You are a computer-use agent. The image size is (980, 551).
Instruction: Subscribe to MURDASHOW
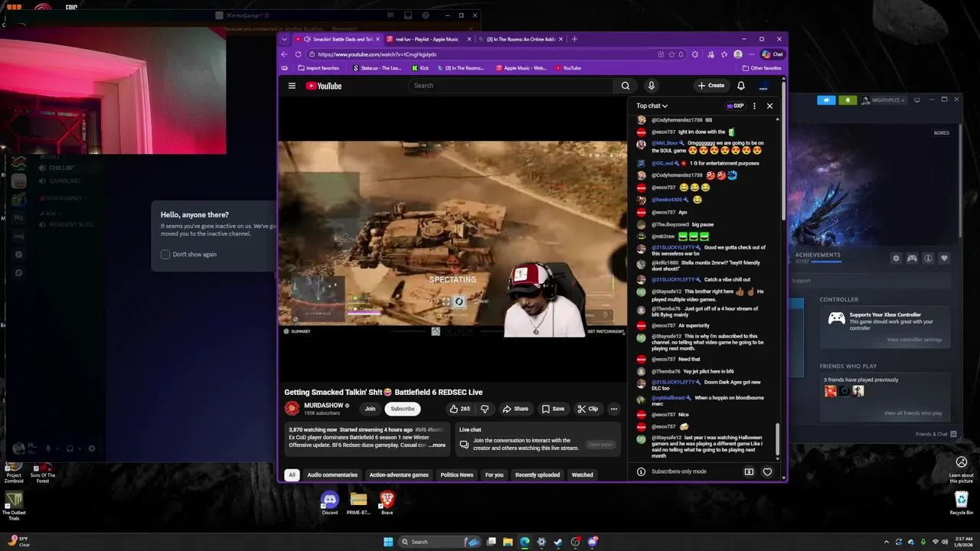(x=403, y=409)
